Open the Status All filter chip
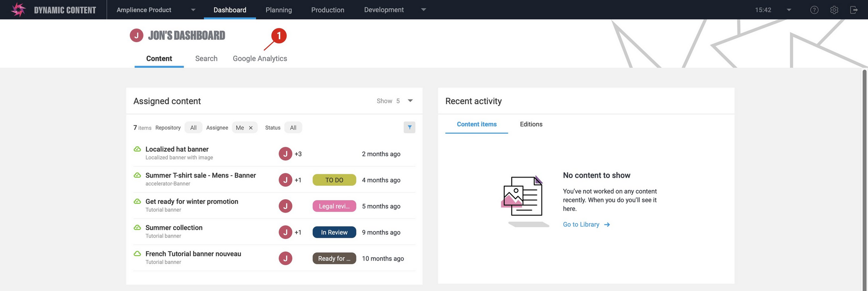This screenshot has height=291, width=868. pos(293,128)
